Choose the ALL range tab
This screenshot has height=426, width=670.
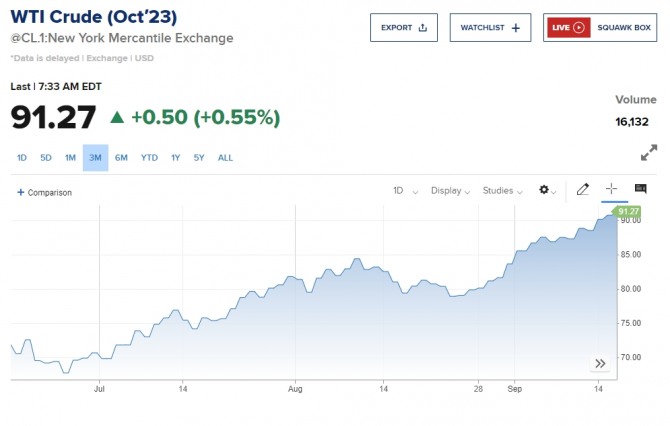[226, 158]
